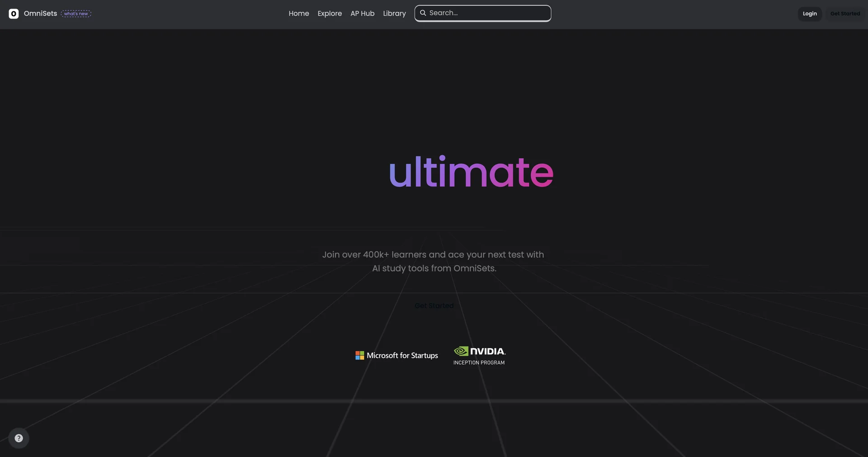Open the help question-mark button
The height and width of the screenshot is (457, 868).
pos(19,438)
